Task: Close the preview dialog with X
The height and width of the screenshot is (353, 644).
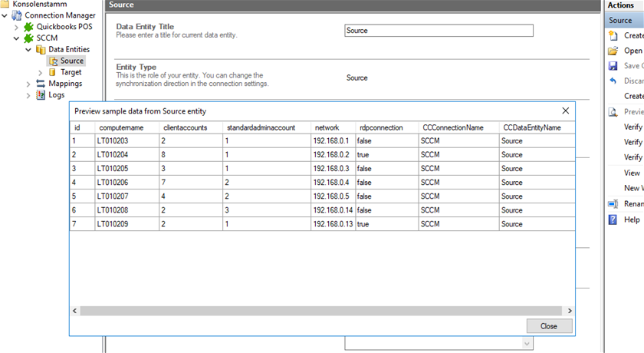Action: [566, 111]
